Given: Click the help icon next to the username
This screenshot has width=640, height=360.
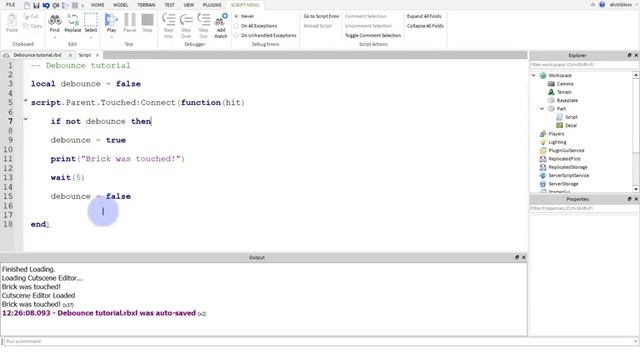Looking at the screenshot, I should click(x=602, y=5).
